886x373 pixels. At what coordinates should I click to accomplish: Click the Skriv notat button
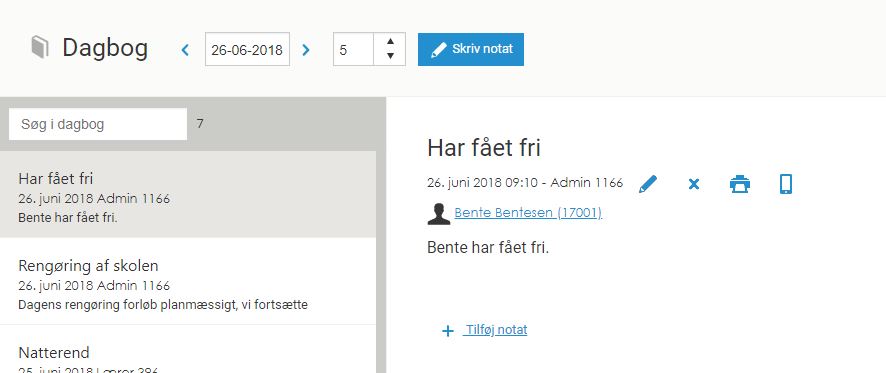pyautogui.click(x=471, y=49)
